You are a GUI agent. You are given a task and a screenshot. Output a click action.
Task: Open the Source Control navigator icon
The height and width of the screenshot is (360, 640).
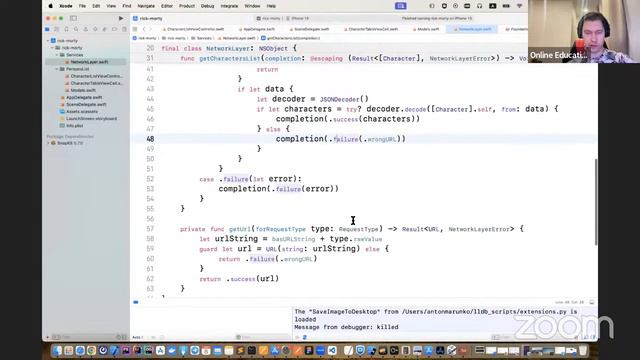[57, 29]
